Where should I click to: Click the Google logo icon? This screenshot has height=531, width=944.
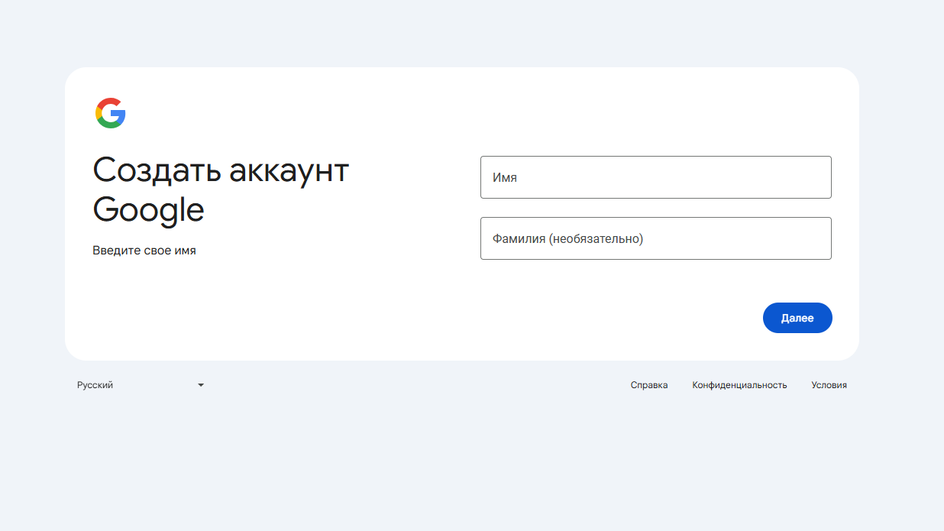(110, 113)
